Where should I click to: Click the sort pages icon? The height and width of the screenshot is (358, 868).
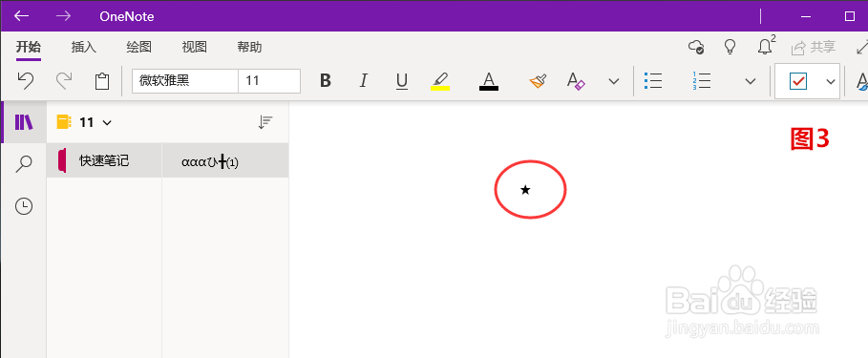point(265,122)
